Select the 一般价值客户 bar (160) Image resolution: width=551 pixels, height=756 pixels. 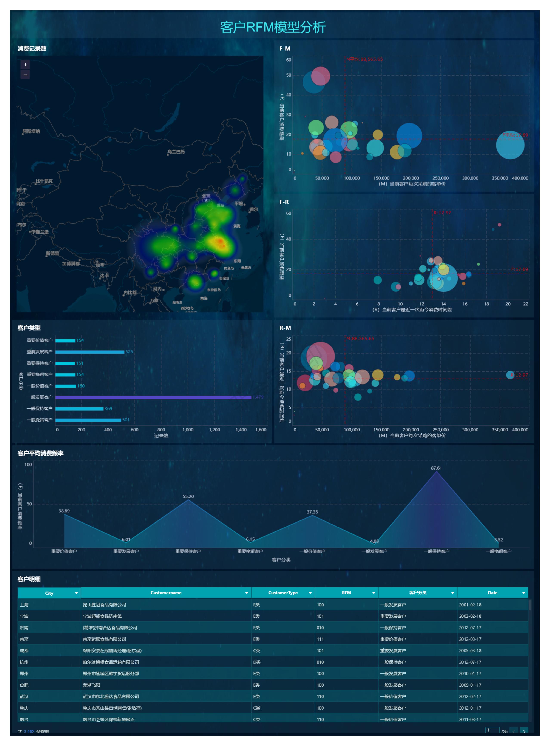click(66, 386)
